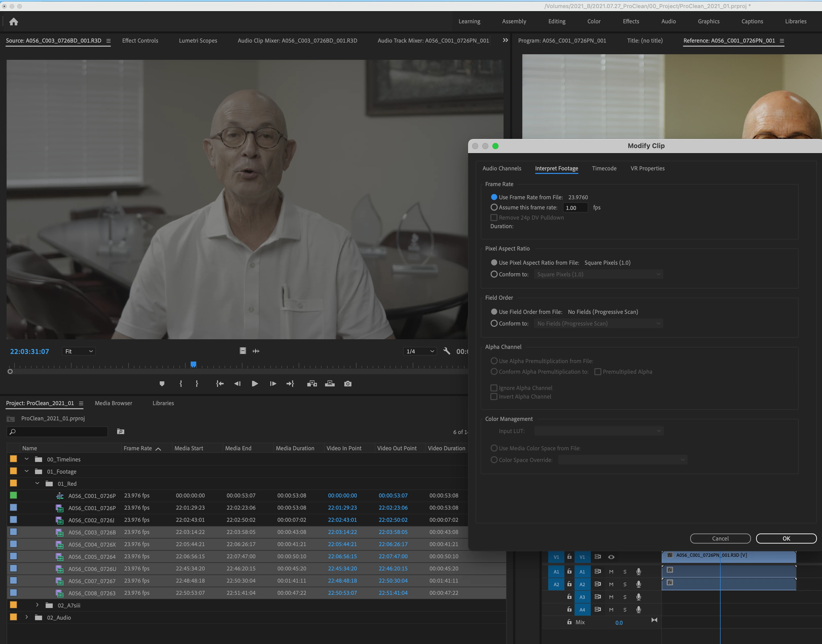Image resolution: width=822 pixels, height=644 pixels.
Task: Open the Source monitor wrench settings
Action: click(446, 351)
